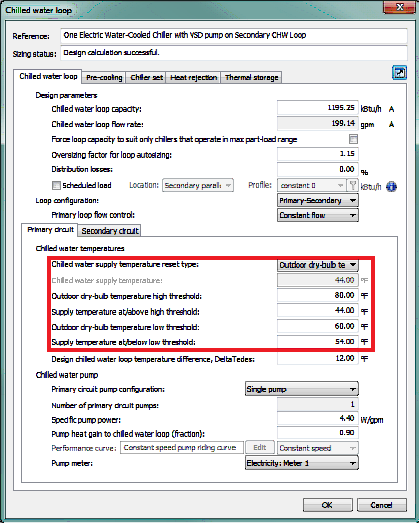Confirm with the OK button

327,505
